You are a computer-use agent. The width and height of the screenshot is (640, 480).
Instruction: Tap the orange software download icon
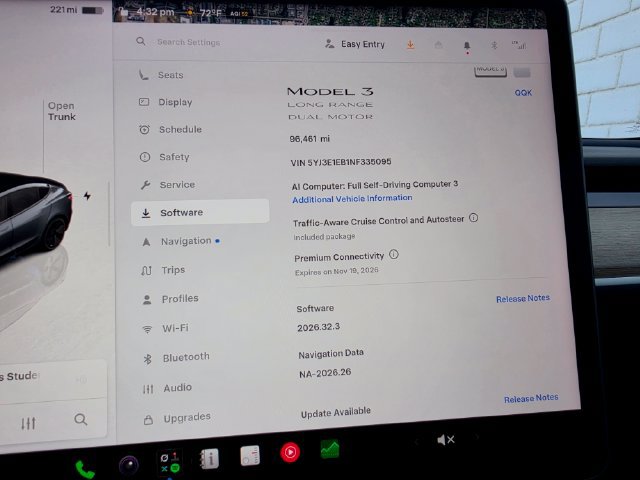click(410, 44)
